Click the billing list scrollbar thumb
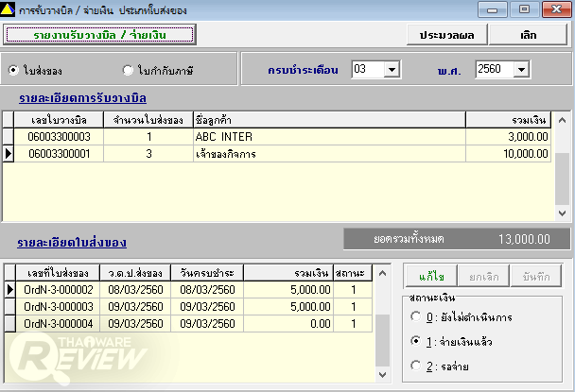 point(562,179)
